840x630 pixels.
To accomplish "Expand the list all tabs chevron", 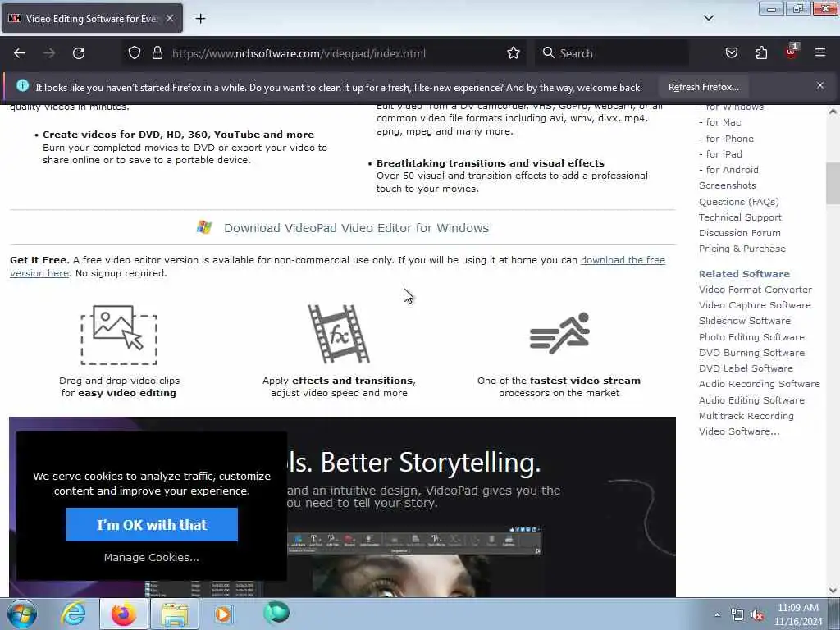I will [x=708, y=18].
